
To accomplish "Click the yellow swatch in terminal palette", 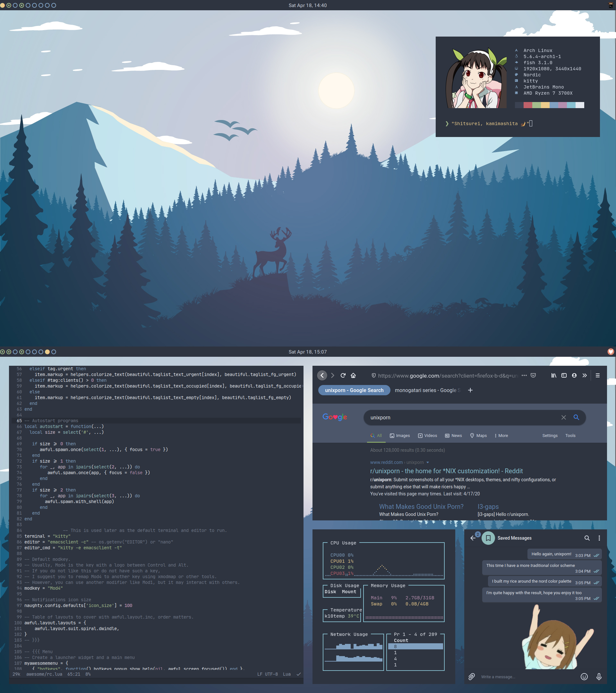I will tap(545, 105).
